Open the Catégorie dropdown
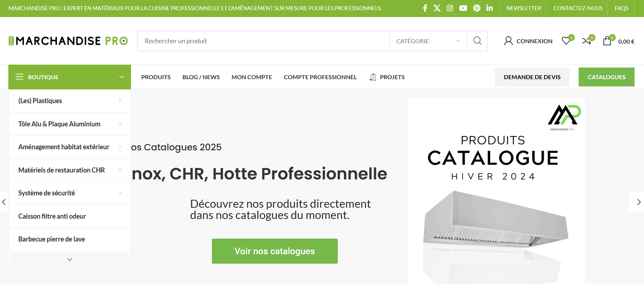The image size is (644, 284). (x=428, y=41)
